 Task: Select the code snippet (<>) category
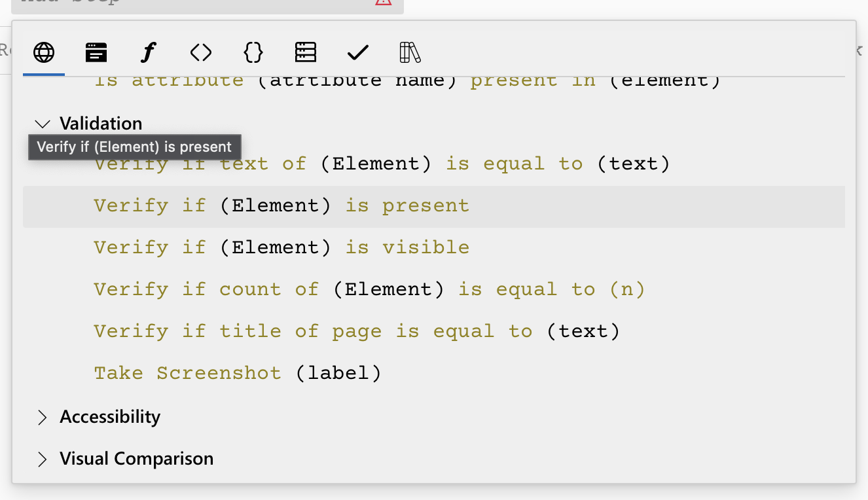tap(200, 52)
